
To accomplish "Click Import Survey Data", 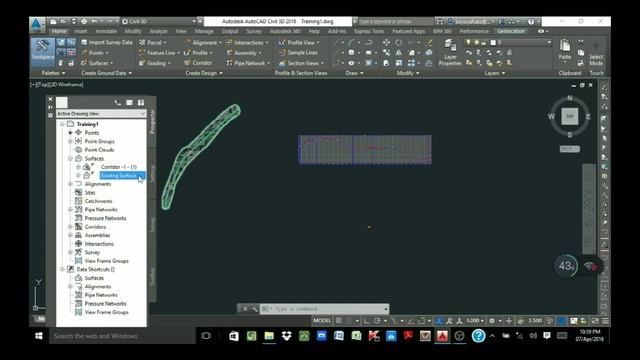I will point(107,42).
